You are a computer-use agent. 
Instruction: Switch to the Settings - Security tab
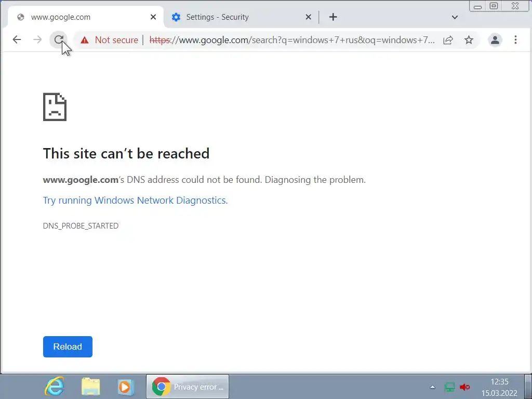click(x=241, y=17)
